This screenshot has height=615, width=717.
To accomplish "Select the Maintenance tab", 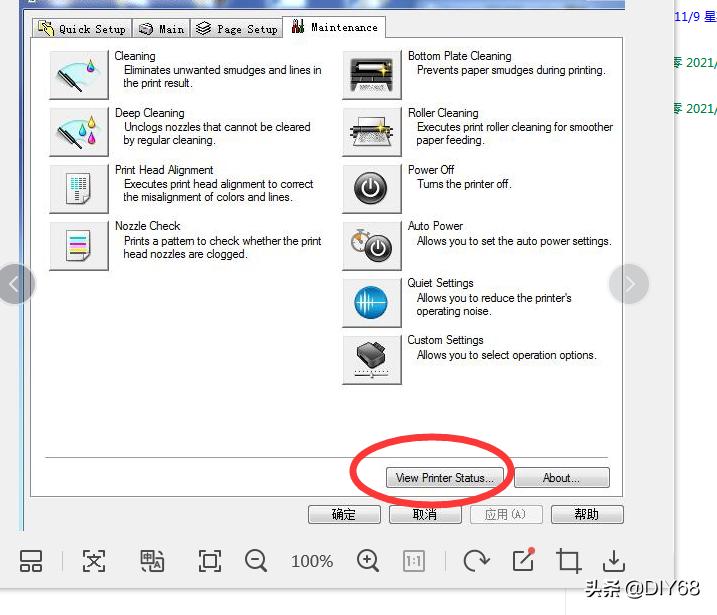I will coord(334,27).
